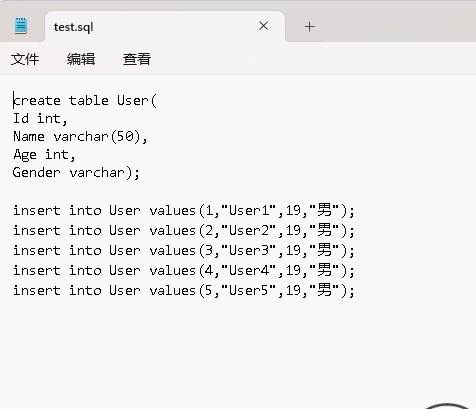Open a new tab with plus icon
The image size is (476, 409).
tap(309, 27)
